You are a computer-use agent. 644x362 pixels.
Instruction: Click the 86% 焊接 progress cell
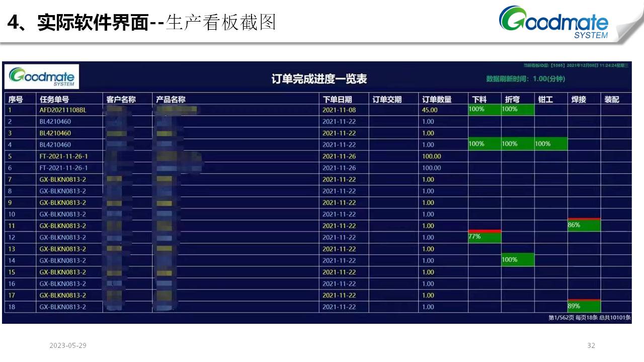click(x=584, y=225)
